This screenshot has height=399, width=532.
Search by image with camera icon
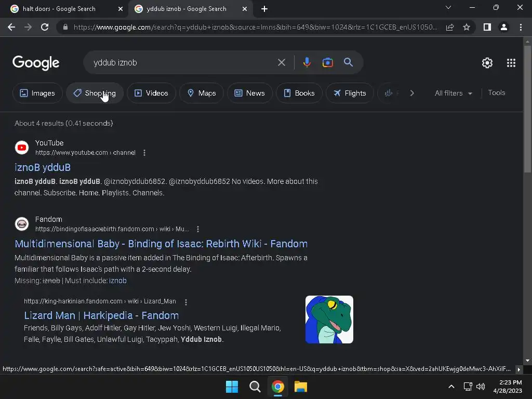(x=327, y=62)
